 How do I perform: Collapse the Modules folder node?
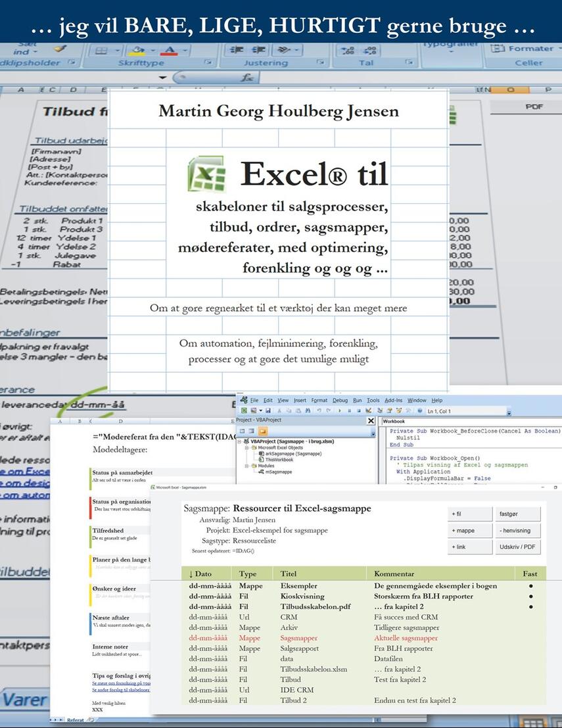click(247, 466)
